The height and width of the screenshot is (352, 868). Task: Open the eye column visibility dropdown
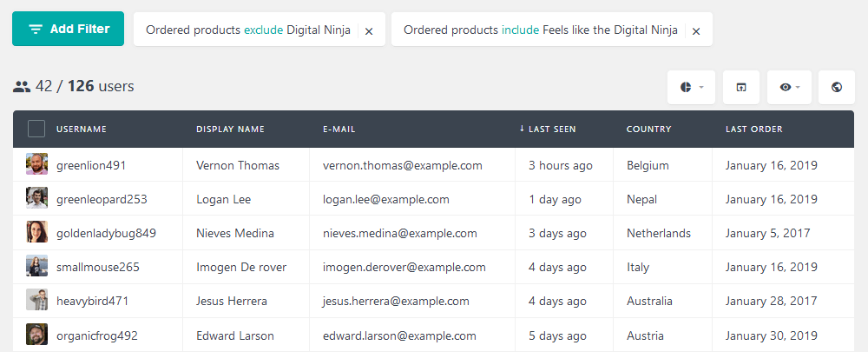tap(789, 87)
